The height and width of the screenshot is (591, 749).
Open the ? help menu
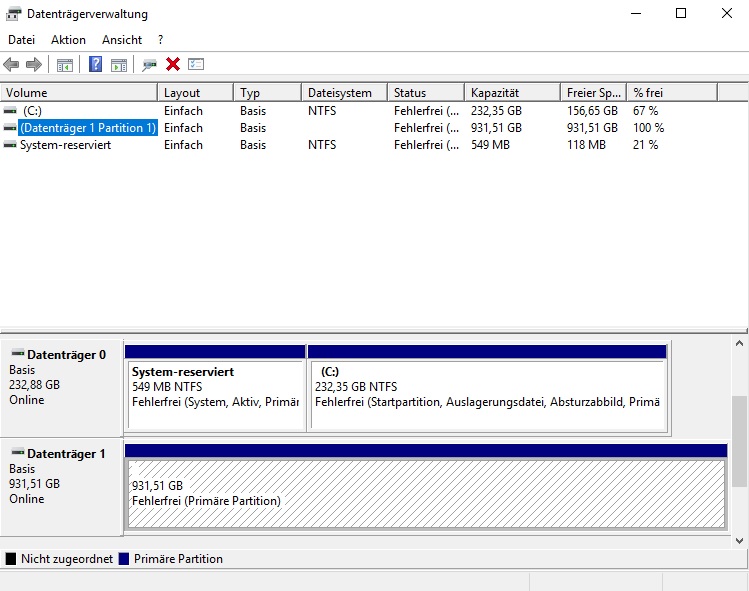tap(160, 40)
